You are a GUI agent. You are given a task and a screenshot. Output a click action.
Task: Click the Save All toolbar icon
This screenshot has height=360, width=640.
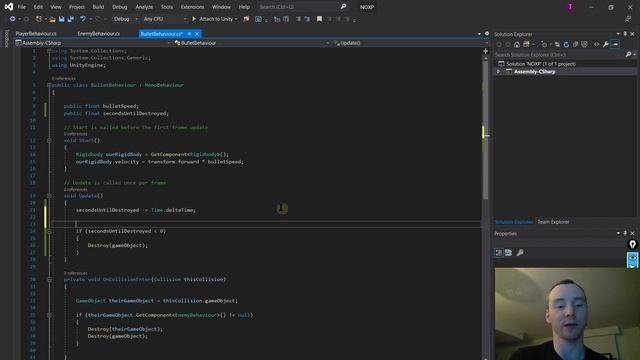71,19
